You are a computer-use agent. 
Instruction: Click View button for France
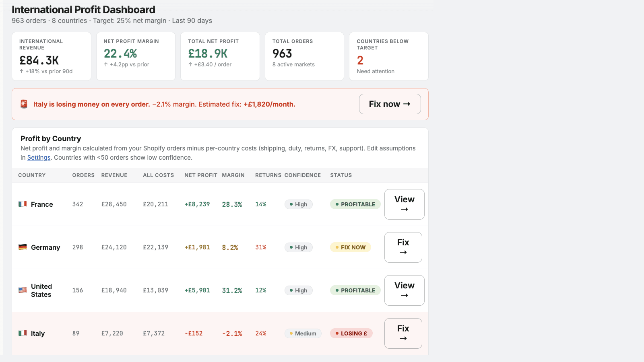click(x=404, y=204)
